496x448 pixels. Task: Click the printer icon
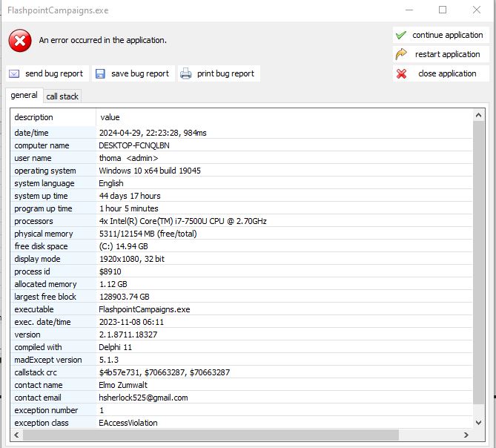pyautogui.click(x=185, y=73)
